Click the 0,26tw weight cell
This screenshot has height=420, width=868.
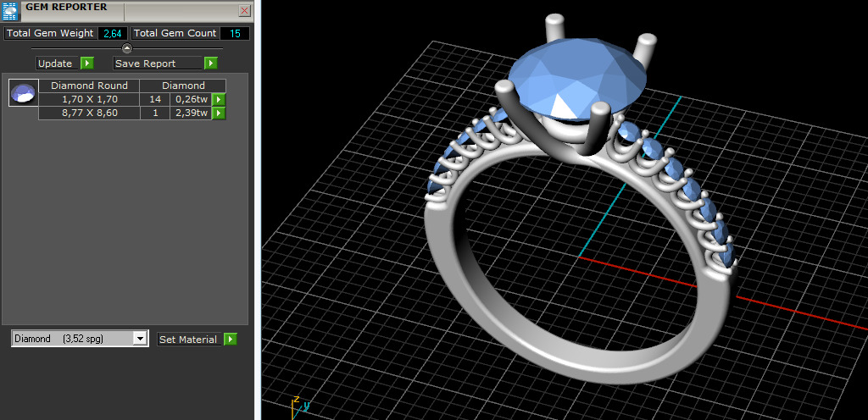[x=191, y=99]
